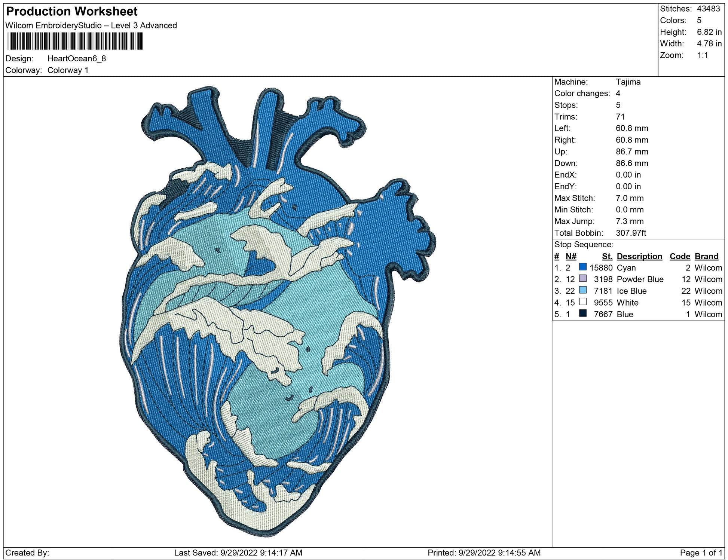
Task: Click the Stop Sequence label
Action: 584,245
